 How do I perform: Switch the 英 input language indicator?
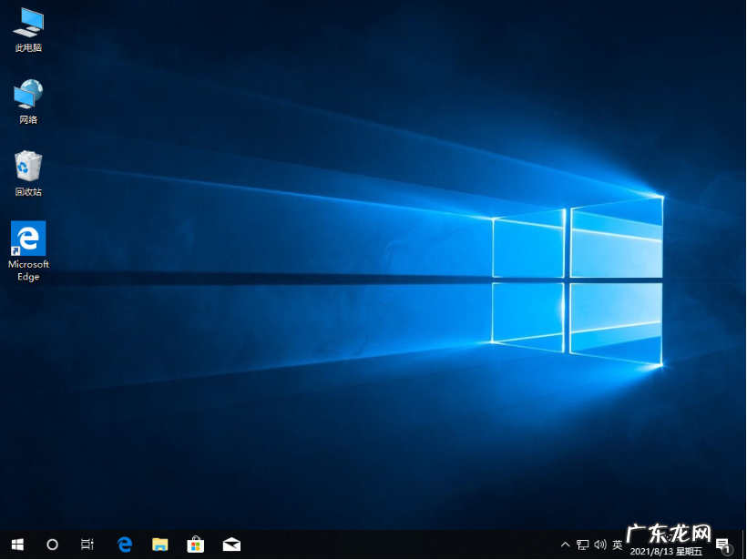pyautogui.click(x=617, y=545)
